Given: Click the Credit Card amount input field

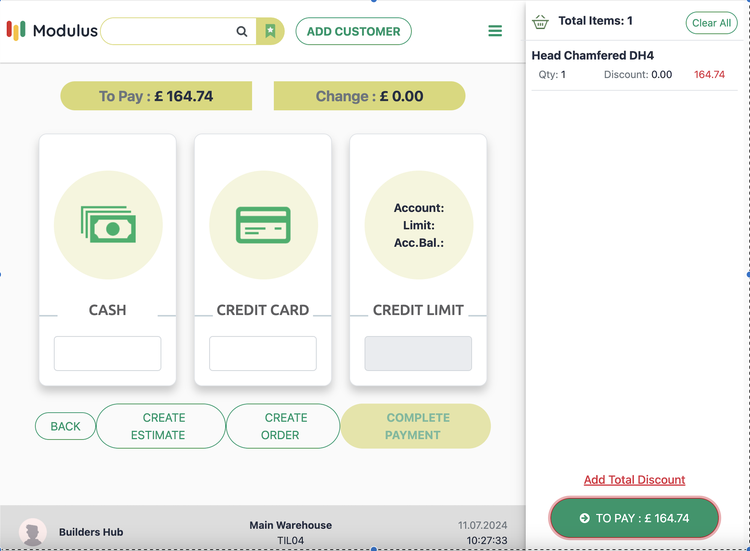Looking at the screenshot, I should tap(263, 354).
